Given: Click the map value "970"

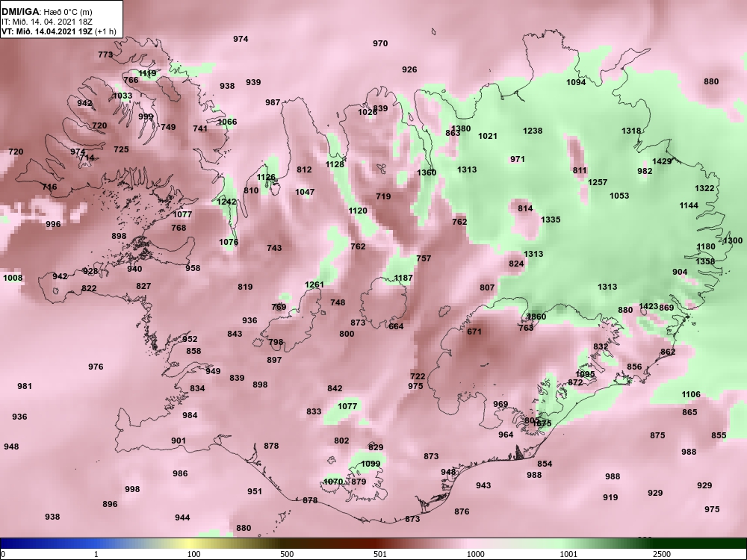Looking at the screenshot, I should pos(380,43).
